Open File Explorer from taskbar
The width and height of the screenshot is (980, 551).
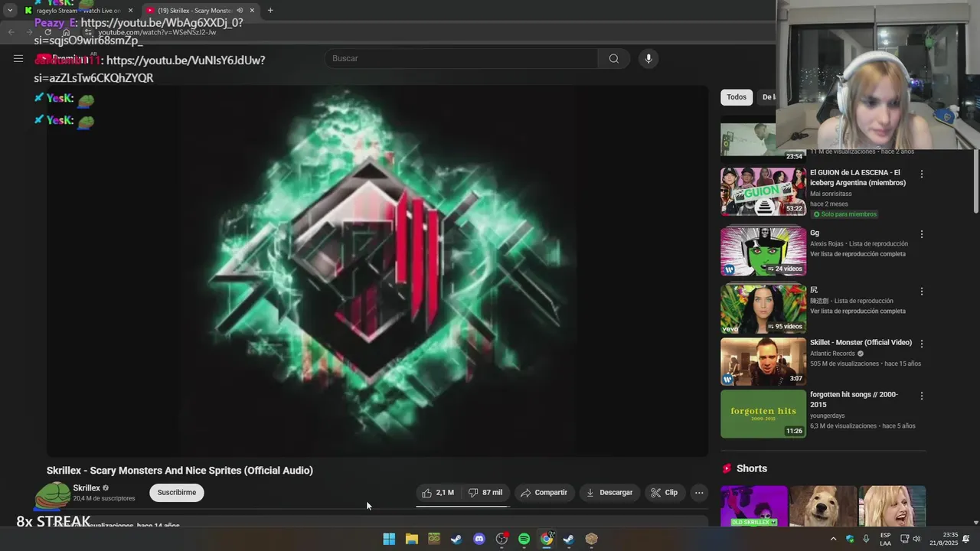411,539
